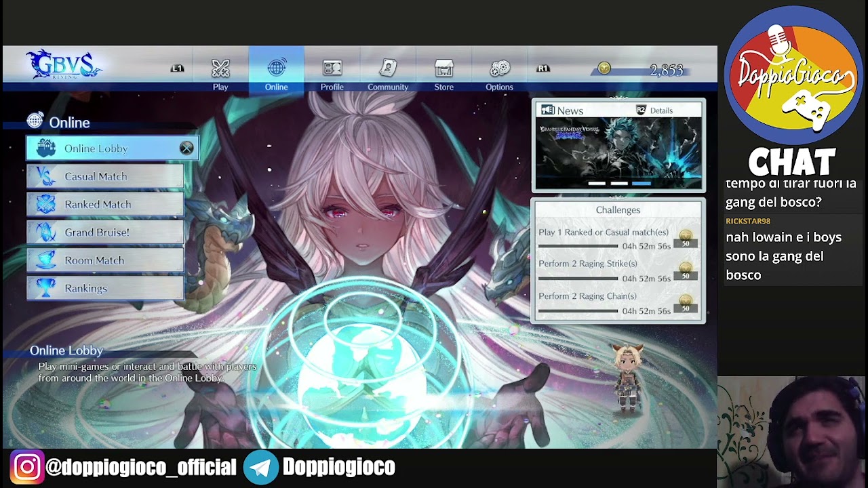Choose Casual Match from the menu
The image size is (868, 488).
pyautogui.click(x=105, y=176)
